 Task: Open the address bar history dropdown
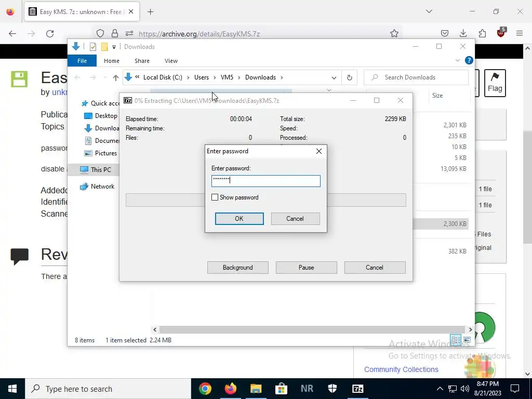click(334, 78)
